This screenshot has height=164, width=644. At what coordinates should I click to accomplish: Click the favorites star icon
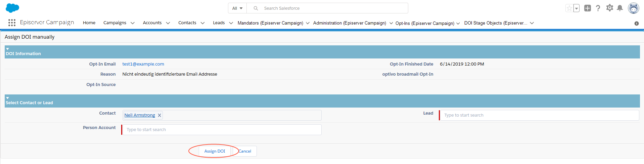pos(569,8)
